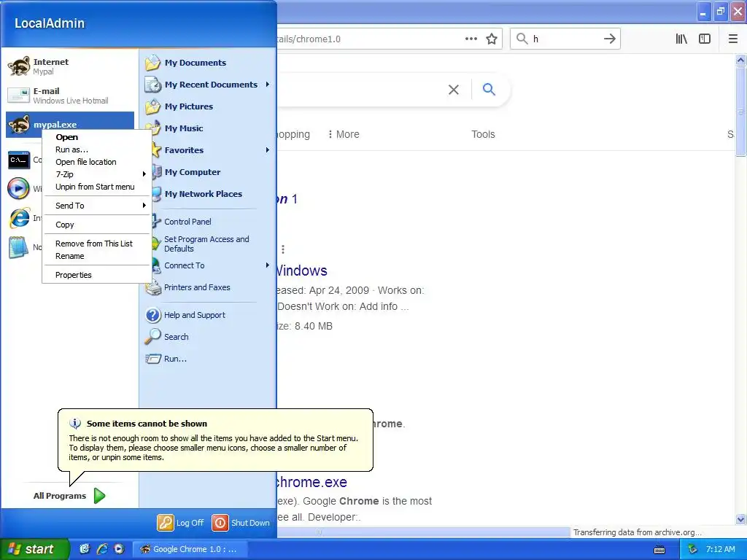Click the network tray icon near clock

692,549
